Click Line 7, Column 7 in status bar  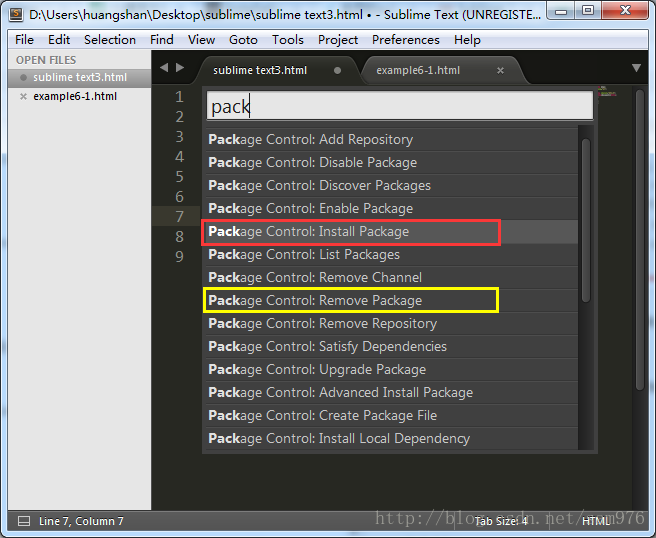[81, 521]
